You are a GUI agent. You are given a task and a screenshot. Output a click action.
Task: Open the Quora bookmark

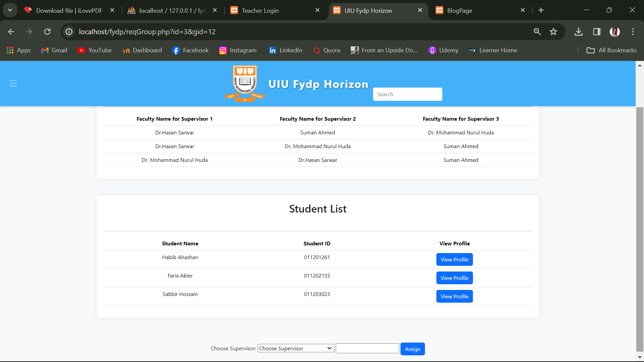coord(327,50)
